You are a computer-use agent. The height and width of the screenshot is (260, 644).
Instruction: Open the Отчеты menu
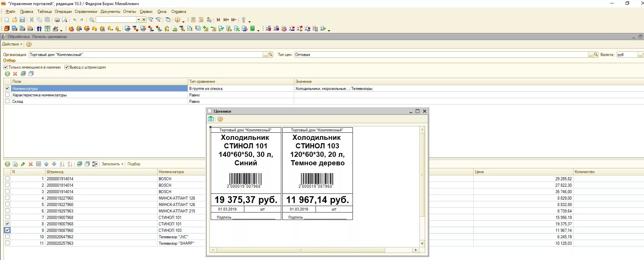130,12
